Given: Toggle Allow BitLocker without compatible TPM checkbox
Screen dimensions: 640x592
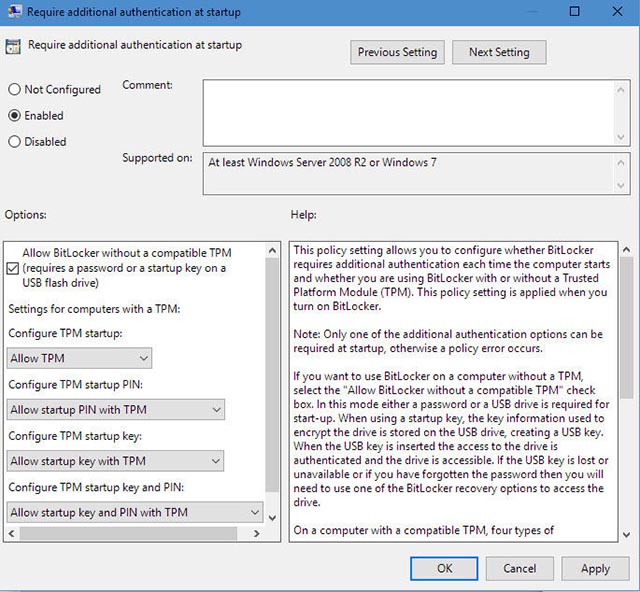Looking at the screenshot, I should click(x=13, y=268).
